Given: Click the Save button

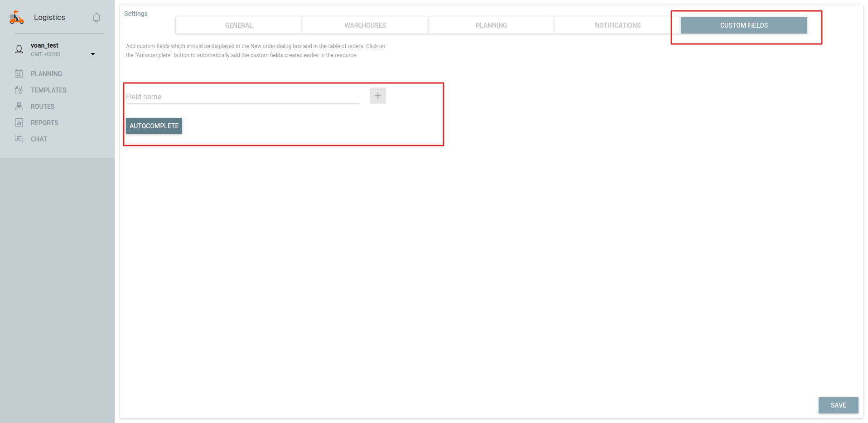Looking at the screenshot, I should click(838, 405).
